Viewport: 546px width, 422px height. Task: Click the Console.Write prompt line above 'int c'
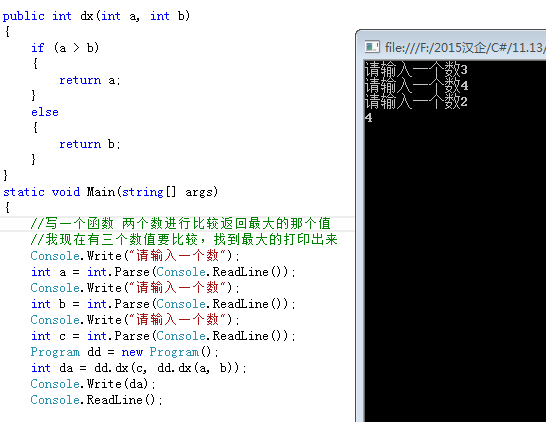click(x=135, y=320)
